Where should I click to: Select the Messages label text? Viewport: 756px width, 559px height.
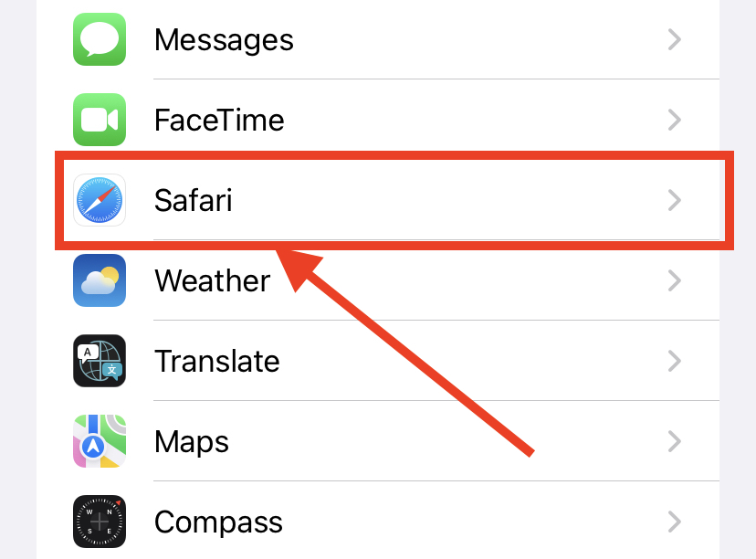coord(224,40)
